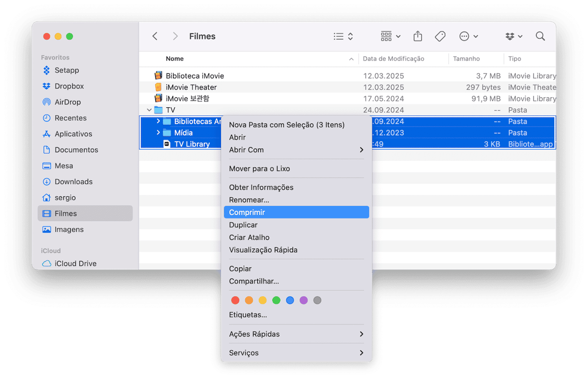This screenshot has width=588, height=377.
Task: Apply the red tag color
Action: tap(235, 300)
